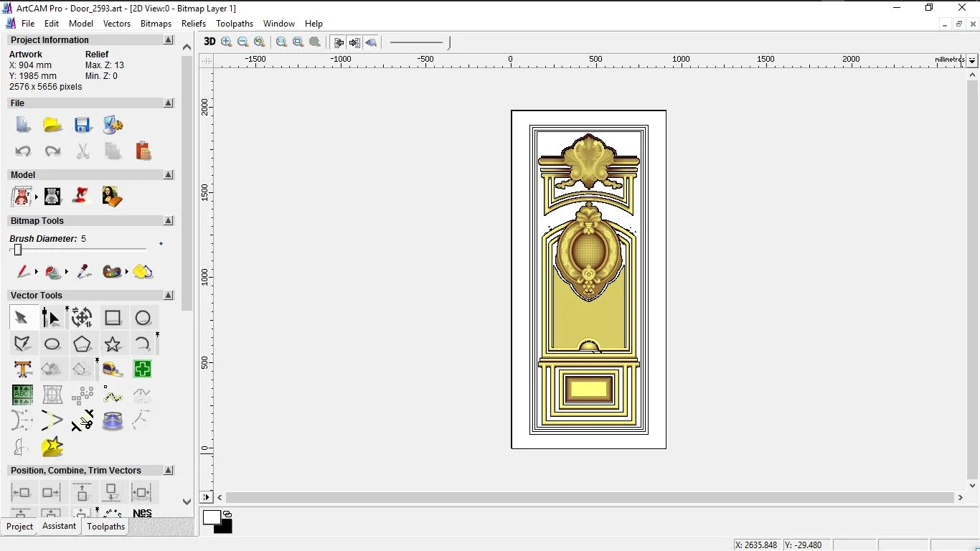Open the Reliefs menu
The height and width of the screenshot is (551, 980).
tap(194, 24)
